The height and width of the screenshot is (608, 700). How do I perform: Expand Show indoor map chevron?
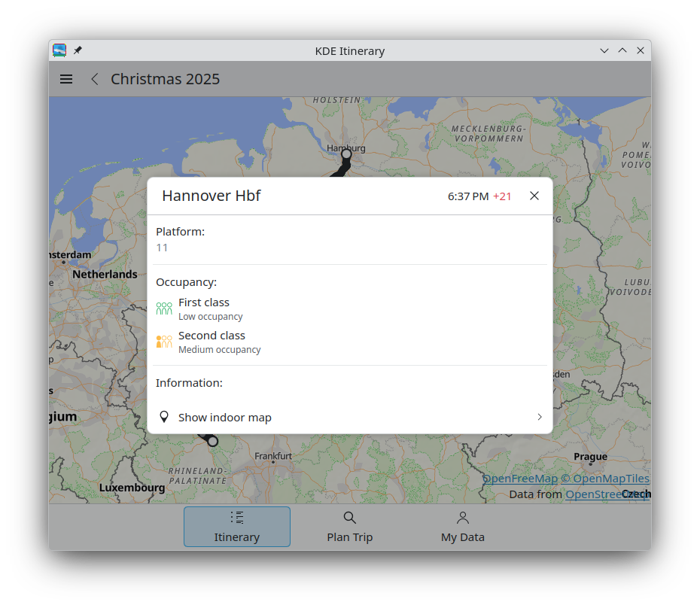[x=539, y=417]
